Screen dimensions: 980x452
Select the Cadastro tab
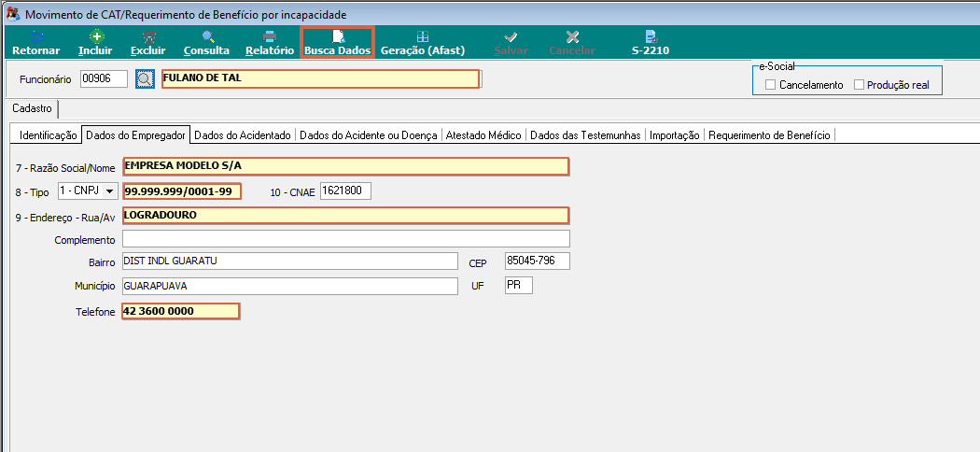(x=32, y=108)
